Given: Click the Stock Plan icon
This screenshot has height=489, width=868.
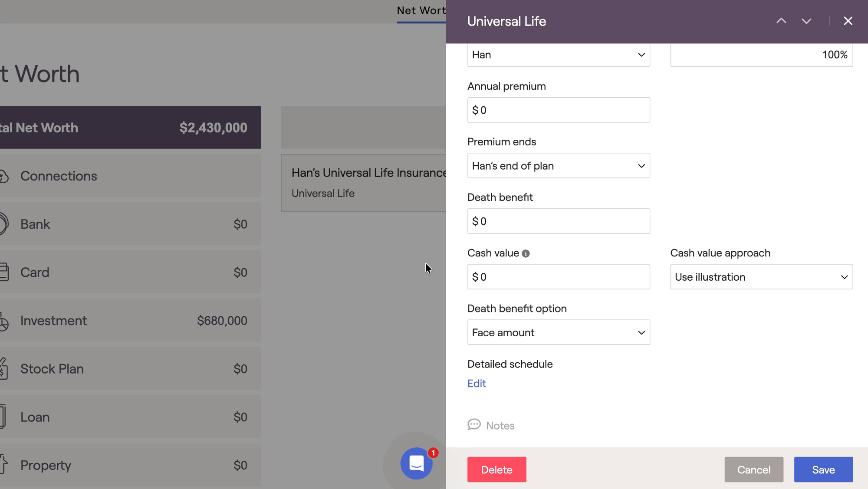Looking at the screenshot, I should click(x=4, y=369).
